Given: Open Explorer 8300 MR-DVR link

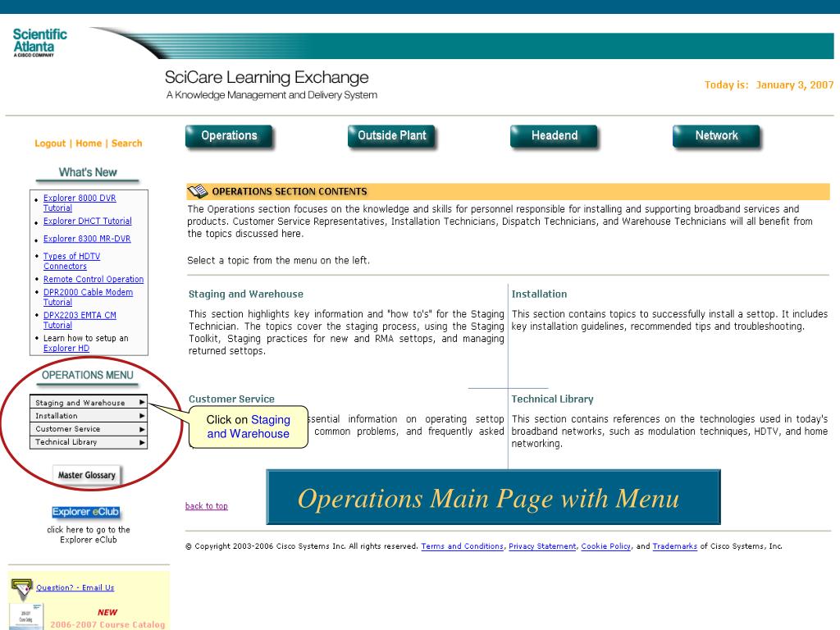Looking at the screenshot, I should click(87, 239).
